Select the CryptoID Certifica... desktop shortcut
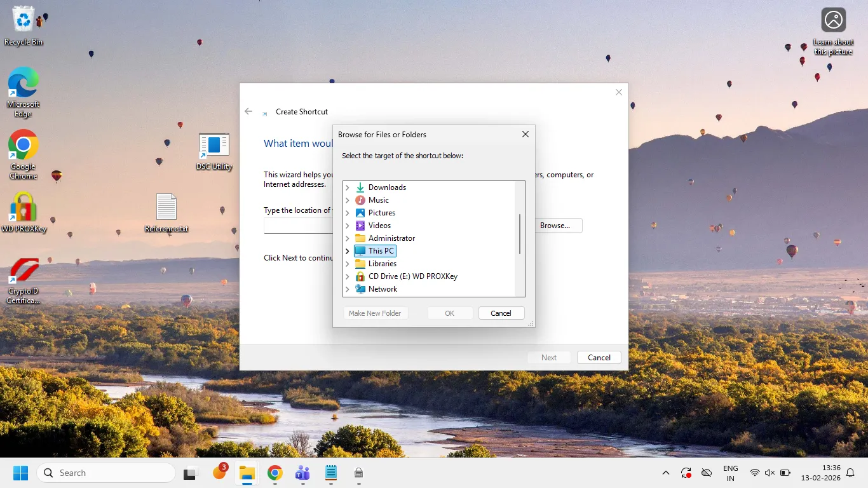The image size is (868, 488). [24, 280]
